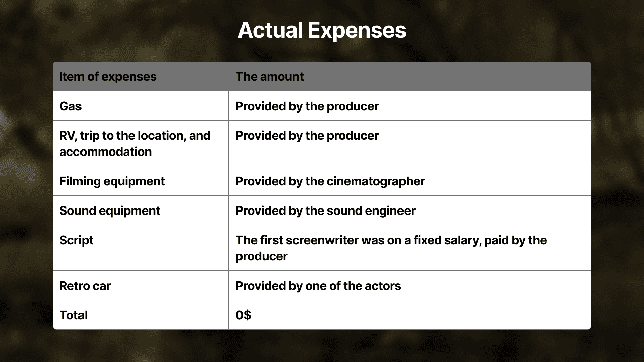644x362 pixels.
Task: Select the "0$" total amount
Action: pos(244,315)
